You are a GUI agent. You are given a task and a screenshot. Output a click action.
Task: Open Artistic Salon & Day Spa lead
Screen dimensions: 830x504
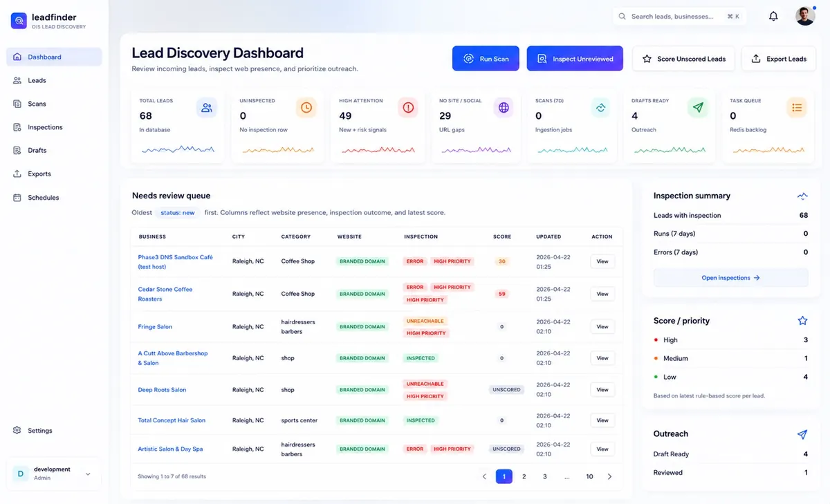click(170, 449)
